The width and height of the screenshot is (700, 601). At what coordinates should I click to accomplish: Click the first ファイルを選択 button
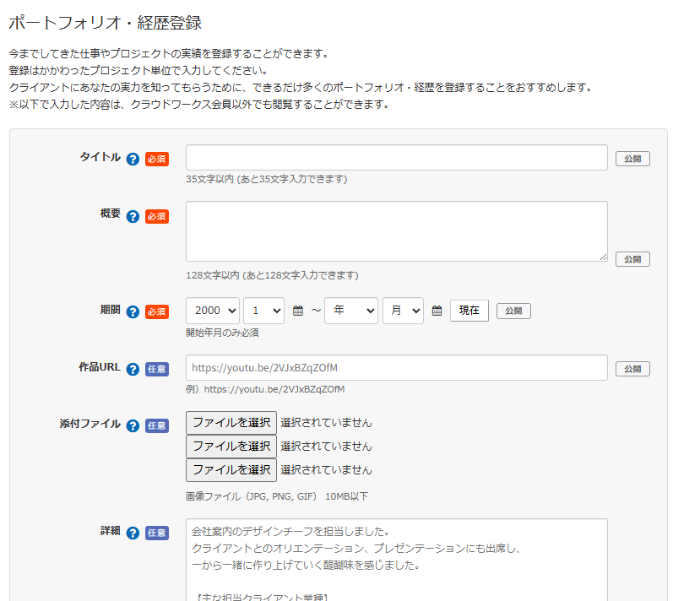pyautogui.click(x=231, y=423)
